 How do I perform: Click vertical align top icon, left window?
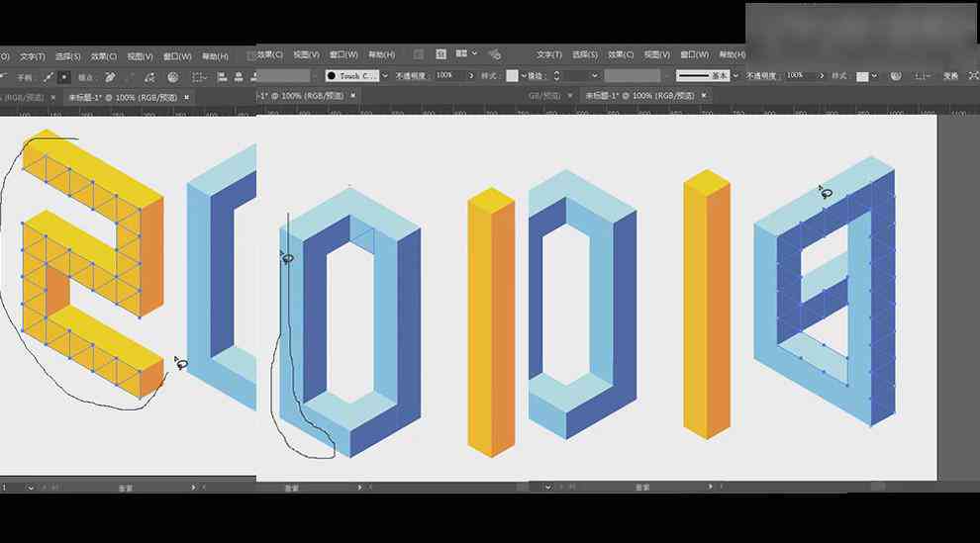pos(222,77)
